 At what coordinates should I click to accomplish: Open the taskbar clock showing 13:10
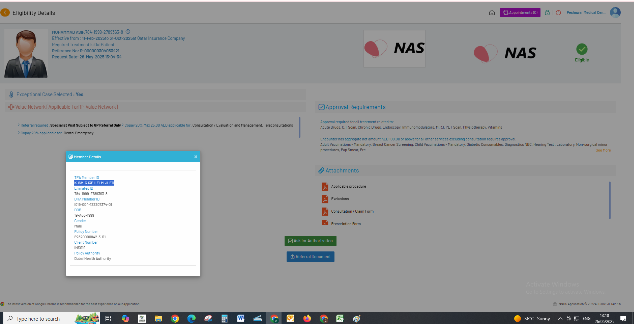(x=605, y=318)
